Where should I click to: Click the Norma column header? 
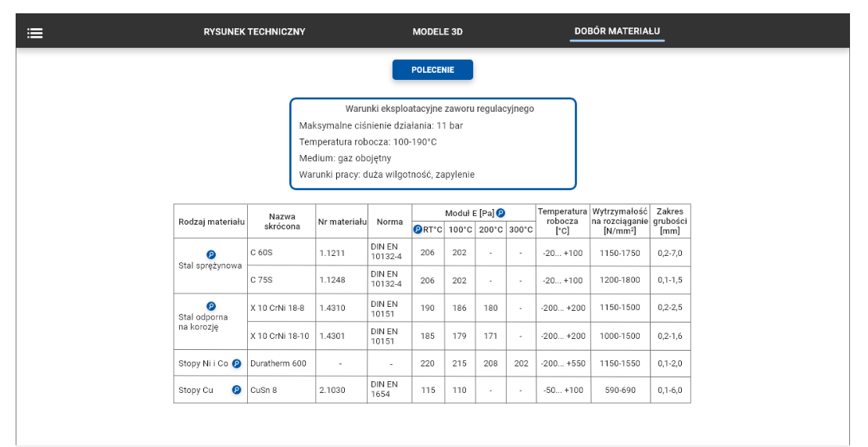(389, 222)
